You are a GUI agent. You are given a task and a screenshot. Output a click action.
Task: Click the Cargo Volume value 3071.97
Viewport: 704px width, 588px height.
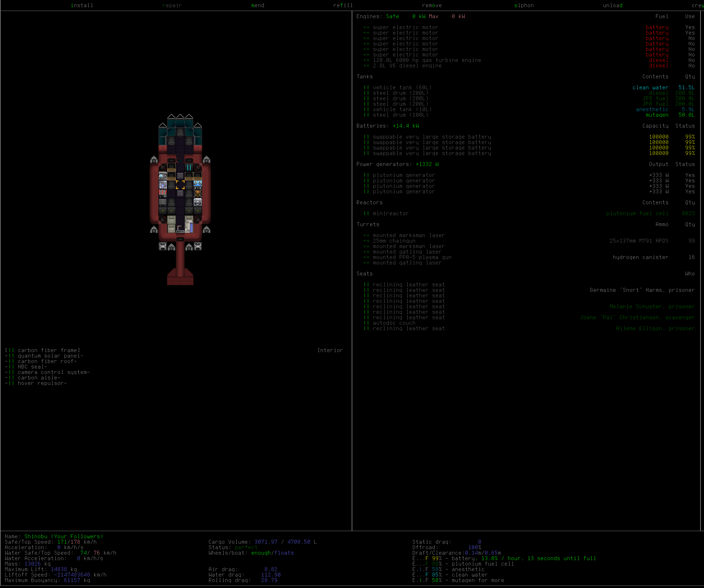point(266,542)
